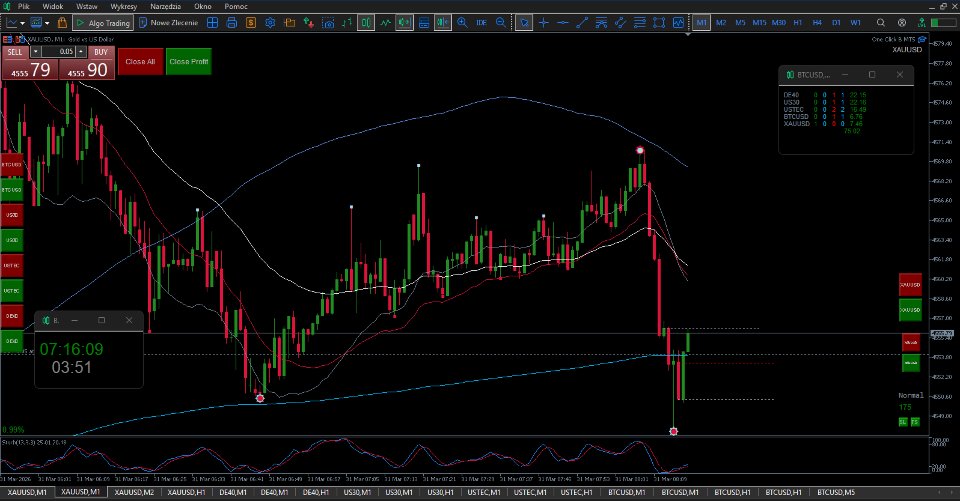Switch timeframe to M5
960x501 pixels.
(x=740, y=23)
